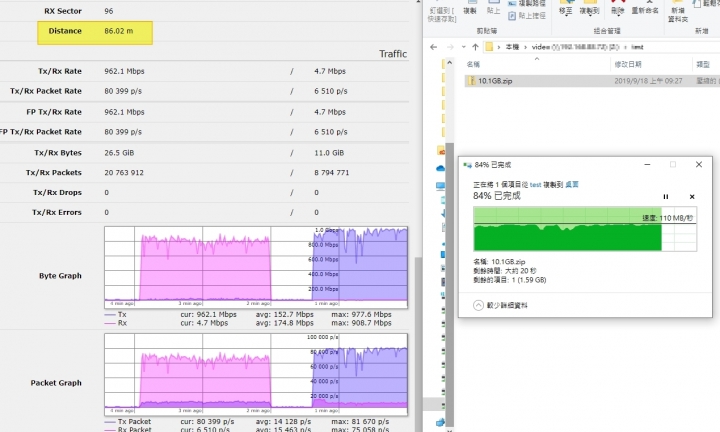Screen dimensions: 720x432
Task: Click the max: 977.6 Mbps statistic
Action: 361,314
